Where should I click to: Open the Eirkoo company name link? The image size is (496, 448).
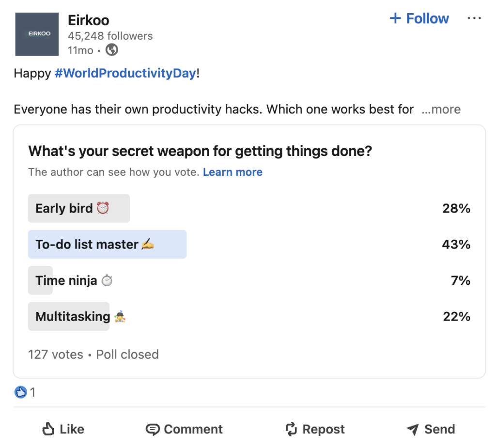click(89, 20)
